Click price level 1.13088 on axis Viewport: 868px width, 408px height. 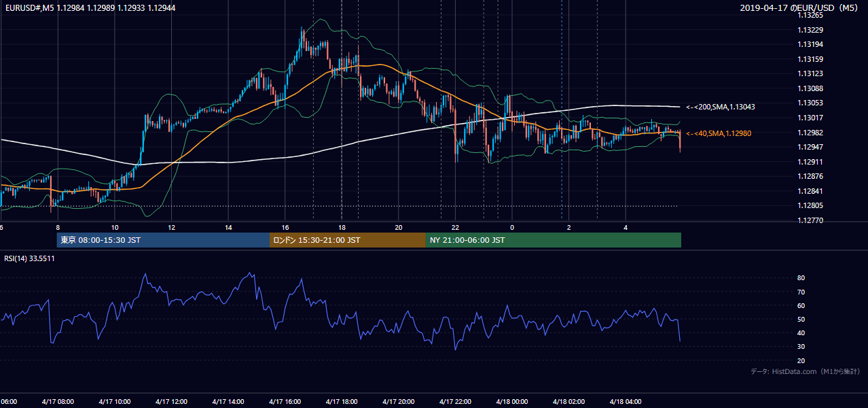[x=811, y=88]
